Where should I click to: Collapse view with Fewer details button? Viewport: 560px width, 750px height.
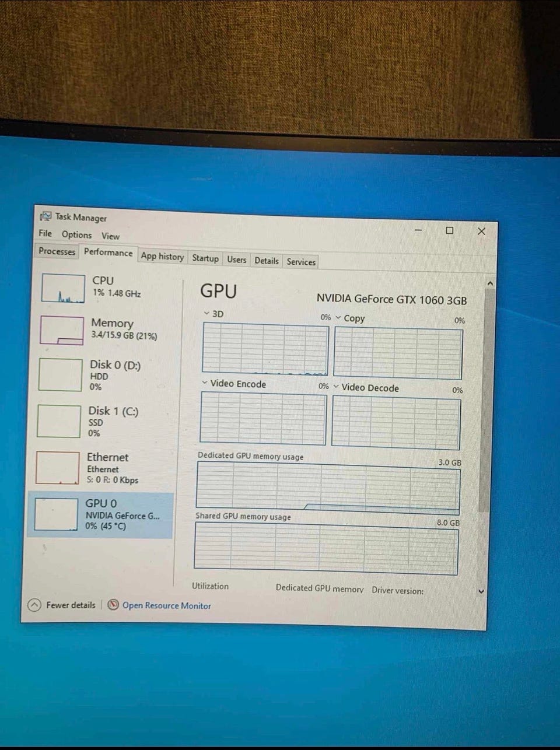[x=62, y=605]
